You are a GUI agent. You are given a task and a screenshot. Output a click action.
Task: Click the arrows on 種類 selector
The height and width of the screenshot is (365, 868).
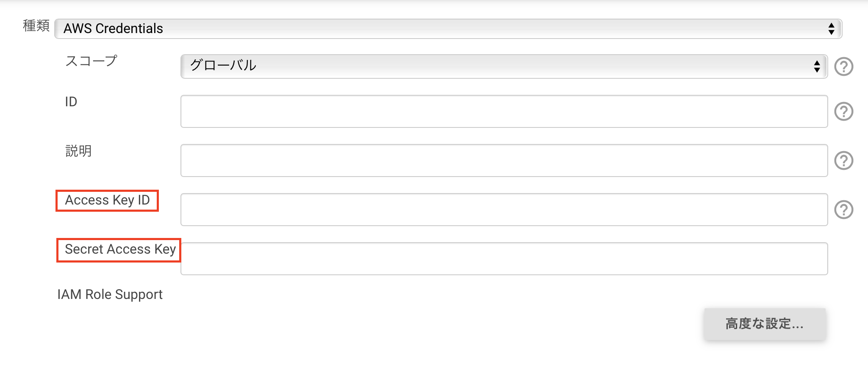(831, 29)
